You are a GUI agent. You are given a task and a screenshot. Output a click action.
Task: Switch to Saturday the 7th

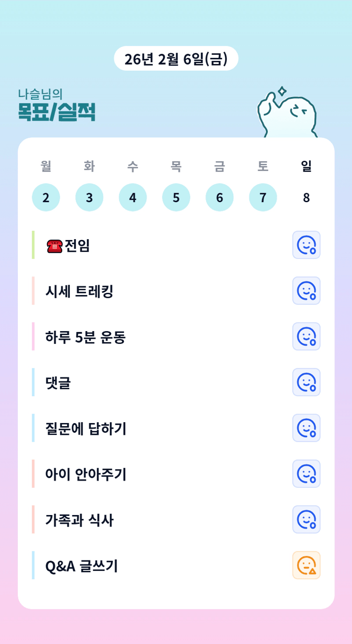tap(263, 197)
